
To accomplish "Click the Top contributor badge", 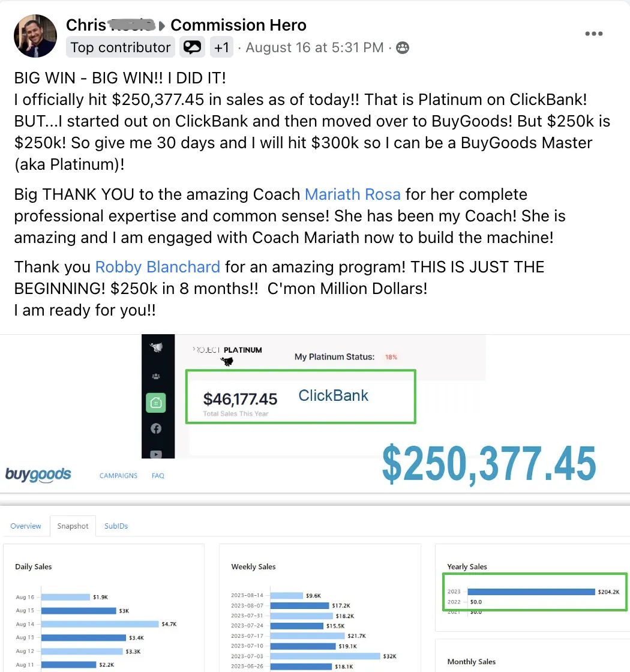I will point(121,47).
